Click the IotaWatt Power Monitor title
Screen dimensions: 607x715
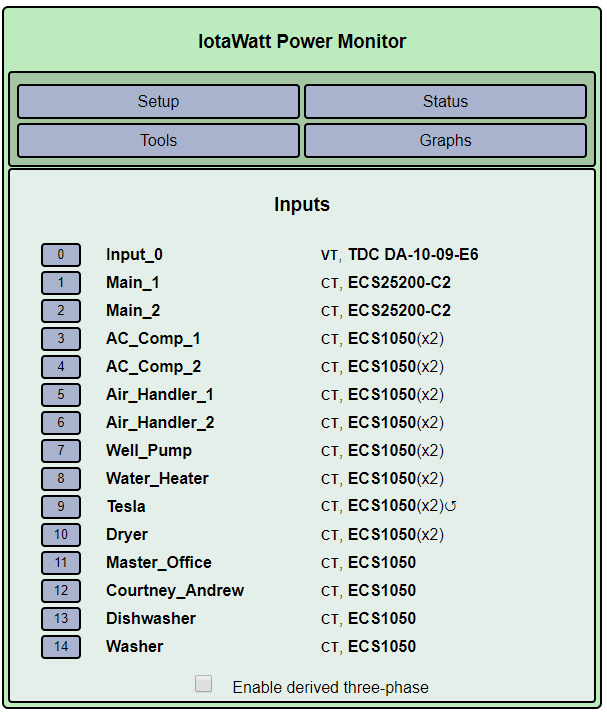[302, 41]
